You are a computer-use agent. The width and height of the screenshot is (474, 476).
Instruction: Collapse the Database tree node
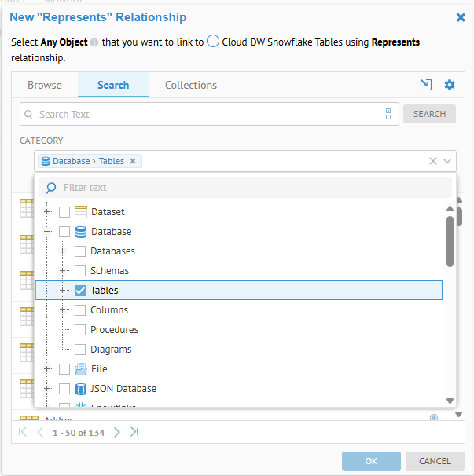click(49, 232)
